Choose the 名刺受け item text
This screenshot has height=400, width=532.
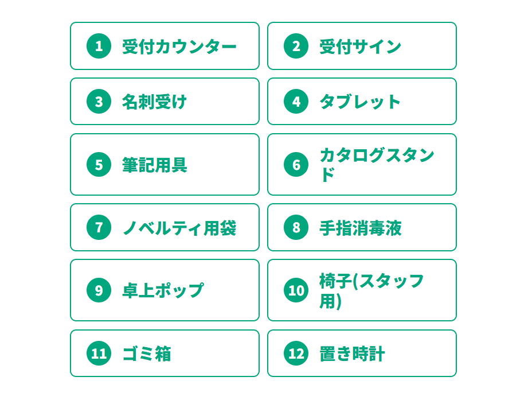[x=154, y=102]
